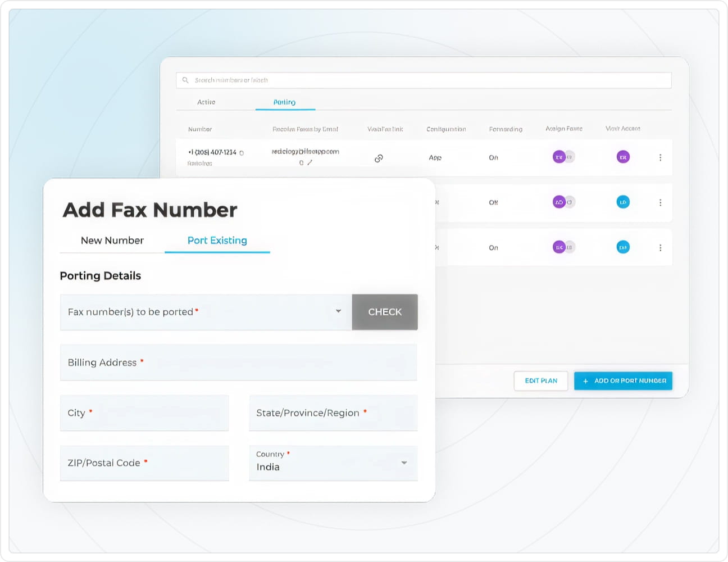The image size is (728, 562).
Task: Expand the grey secondary avatar under Assign Faxes
Action: coord(570,157)
